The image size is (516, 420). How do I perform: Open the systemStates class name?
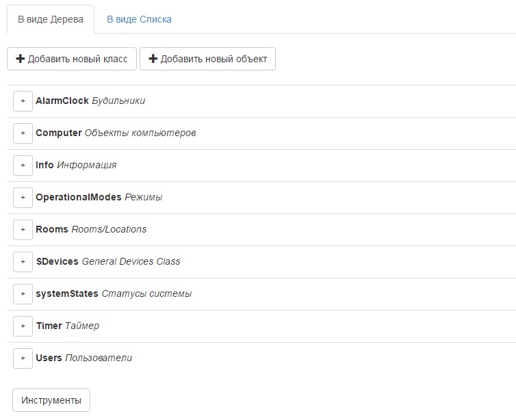coord(67,293)
